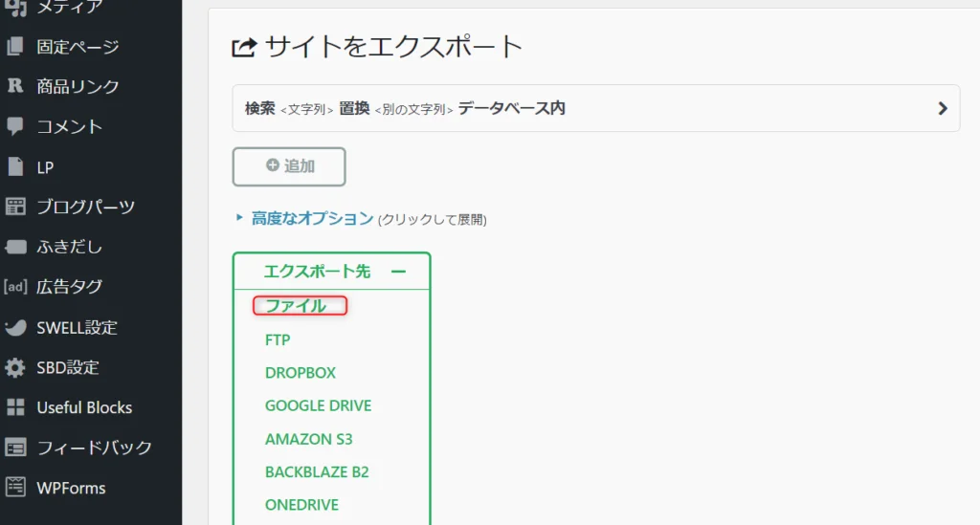Click the 広告タグ [ad] icon

(x=15, y=287)
